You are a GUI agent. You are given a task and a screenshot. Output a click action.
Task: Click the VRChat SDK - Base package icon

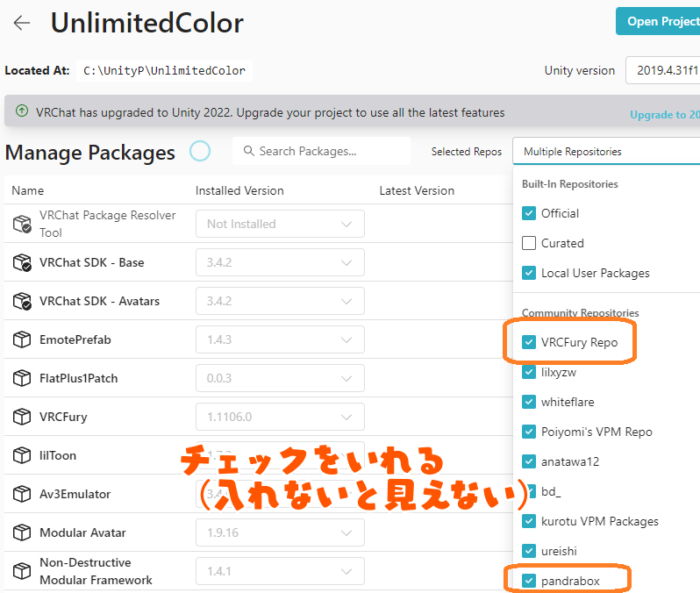(x=22, y=262)
